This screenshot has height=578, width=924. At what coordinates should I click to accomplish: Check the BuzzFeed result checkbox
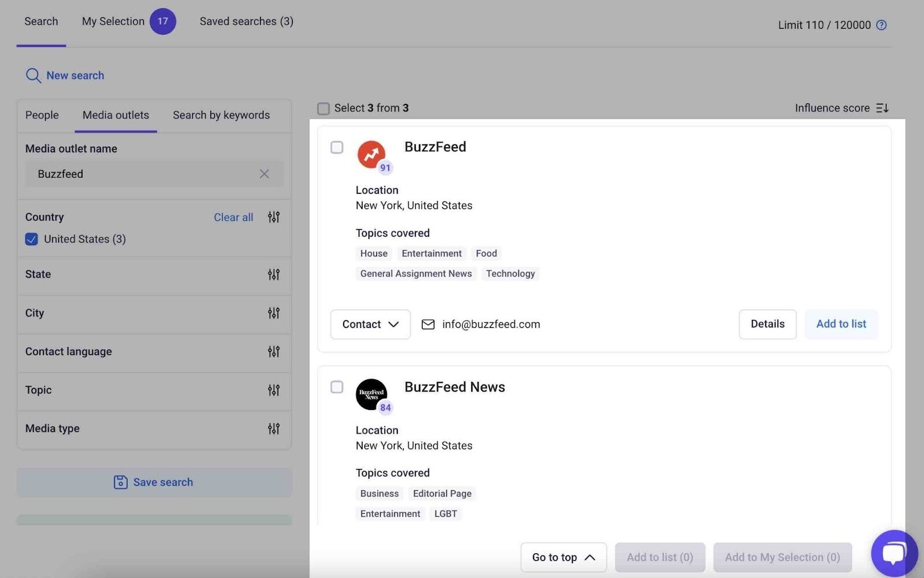337,147
